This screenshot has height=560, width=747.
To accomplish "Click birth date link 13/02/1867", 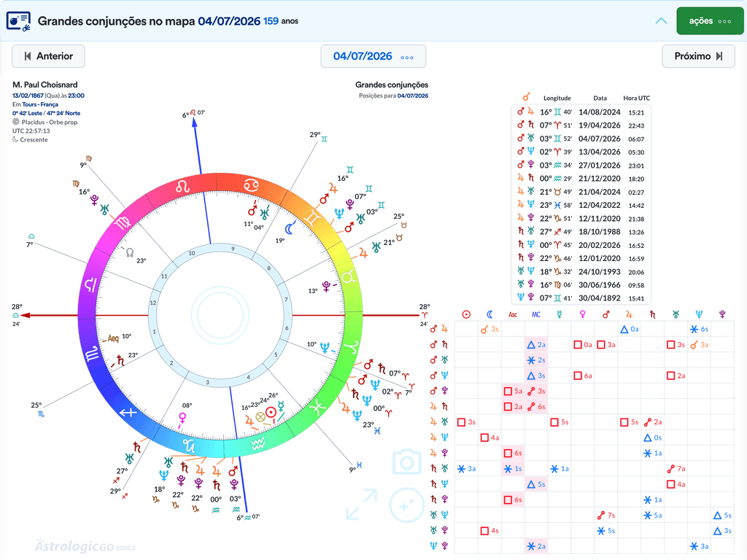I will (28, 96).
